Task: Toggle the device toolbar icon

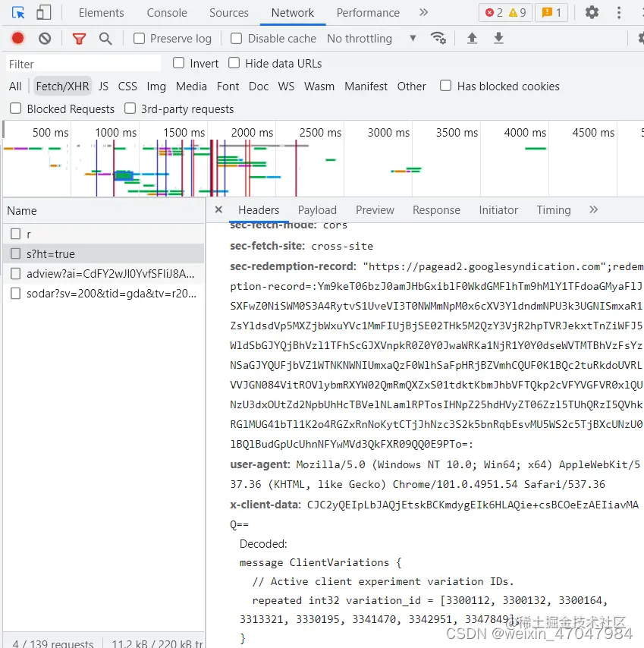Action: coord(43,13)
